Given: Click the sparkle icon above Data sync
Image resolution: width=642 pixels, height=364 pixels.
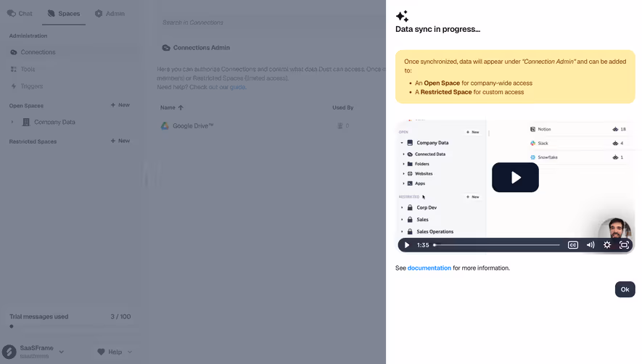Looking at the screenshot, I should click(402, 16).
